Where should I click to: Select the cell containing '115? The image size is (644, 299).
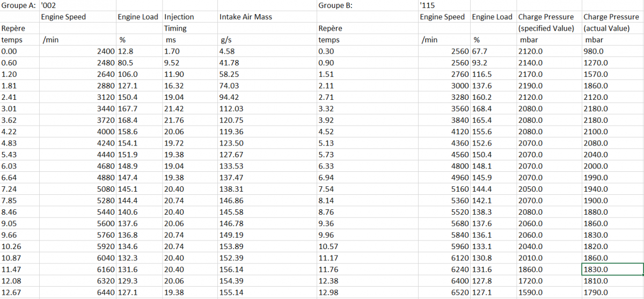(x=444, y=5)
